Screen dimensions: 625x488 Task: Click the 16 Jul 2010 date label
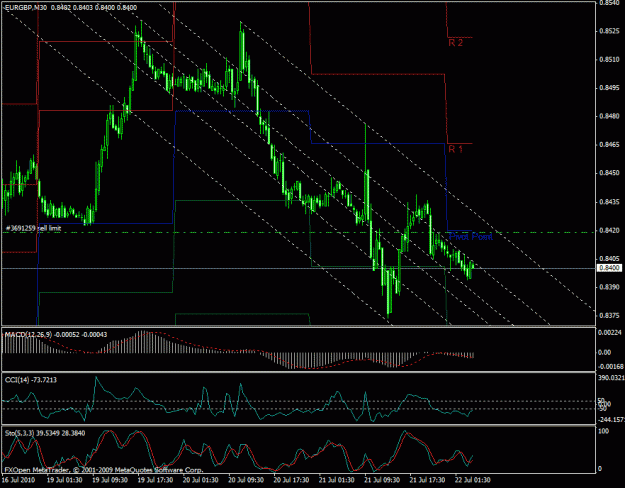(x=19, y=480)
